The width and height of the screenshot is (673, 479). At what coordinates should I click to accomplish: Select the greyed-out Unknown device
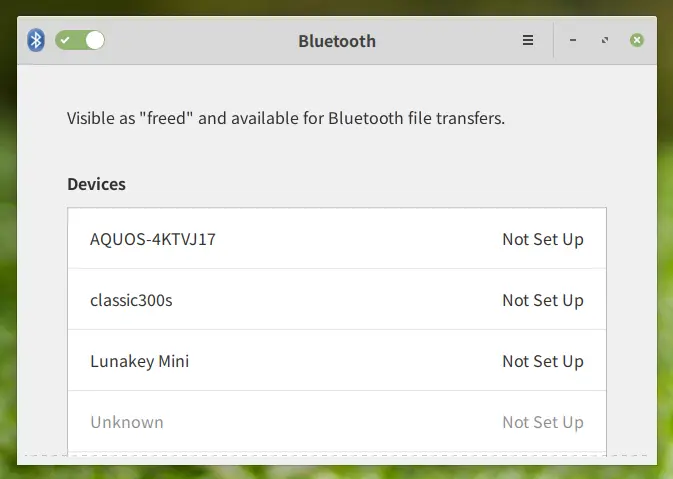[x=337, y=422]
